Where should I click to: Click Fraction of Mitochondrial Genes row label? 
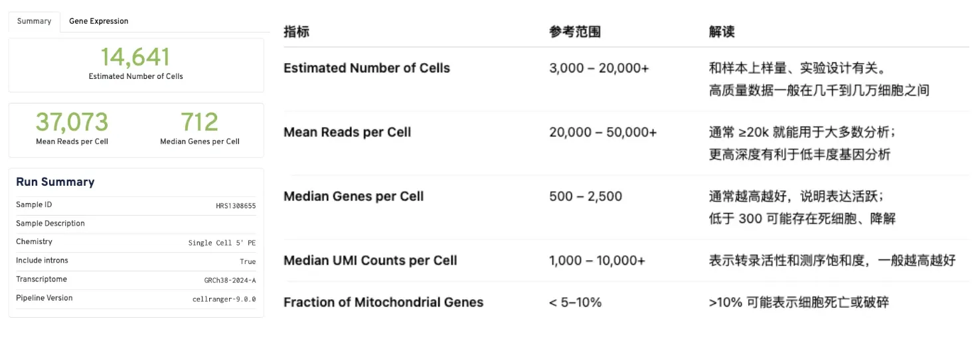383,303
